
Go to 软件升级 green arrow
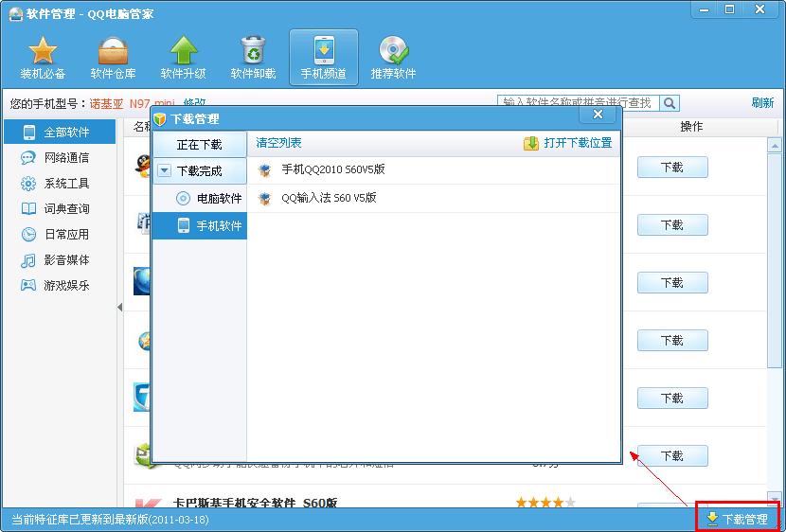pyautogui.click(x=183, y=50)
